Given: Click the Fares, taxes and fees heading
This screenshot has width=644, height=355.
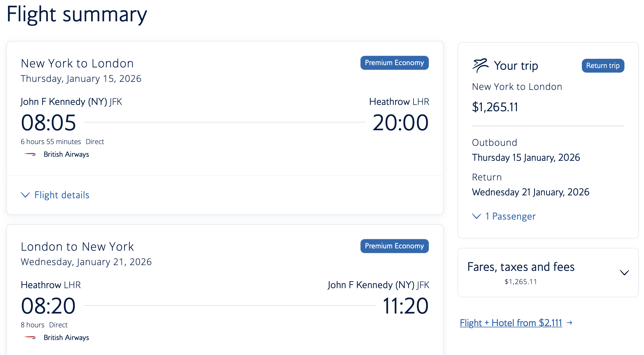Looking at the screenshot, I should tap(521, 267).
